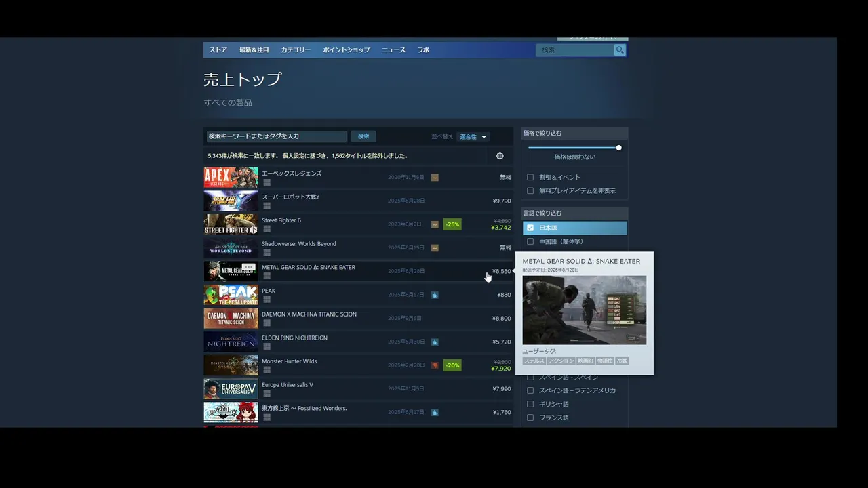This screenshot has width=868, height=488.
Task: Check the 中国語（簡体字）language filter
Action: [x=530, y=241]
